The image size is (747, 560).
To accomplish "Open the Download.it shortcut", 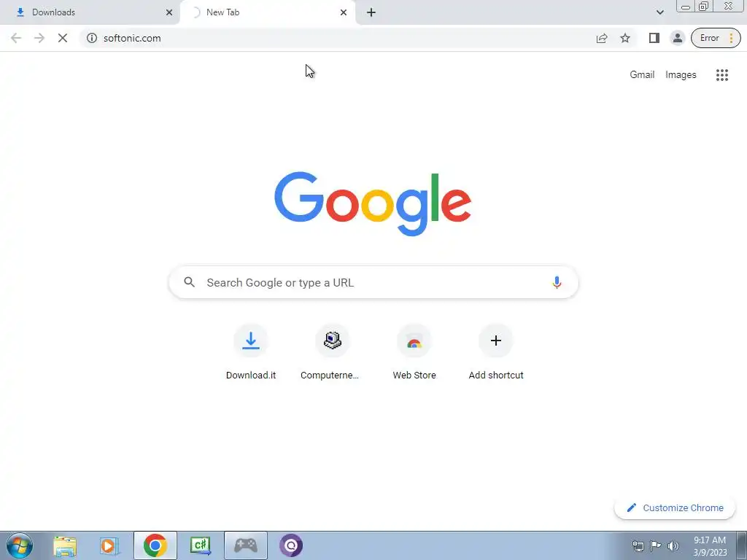I will coord(251,352).
